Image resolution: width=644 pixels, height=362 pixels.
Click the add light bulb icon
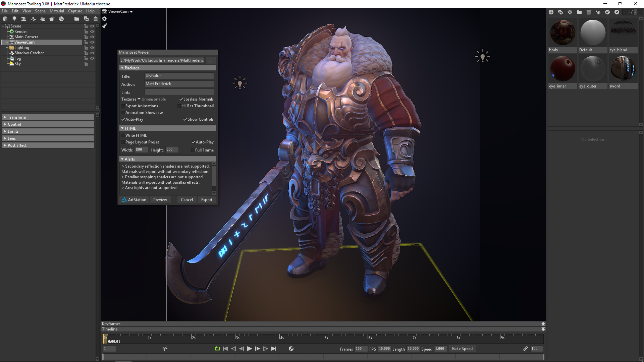pos(14,19)
